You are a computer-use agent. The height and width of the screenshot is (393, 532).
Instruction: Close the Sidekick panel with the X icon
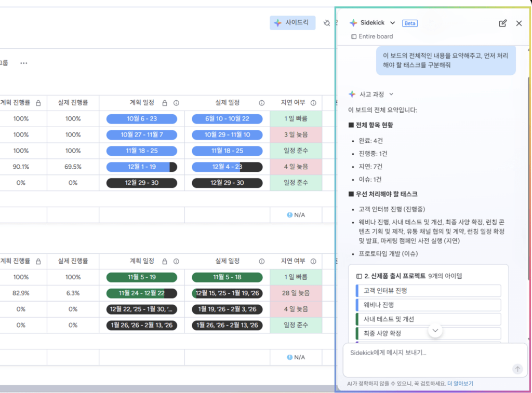pyautogui.click(x=518, y=23)
